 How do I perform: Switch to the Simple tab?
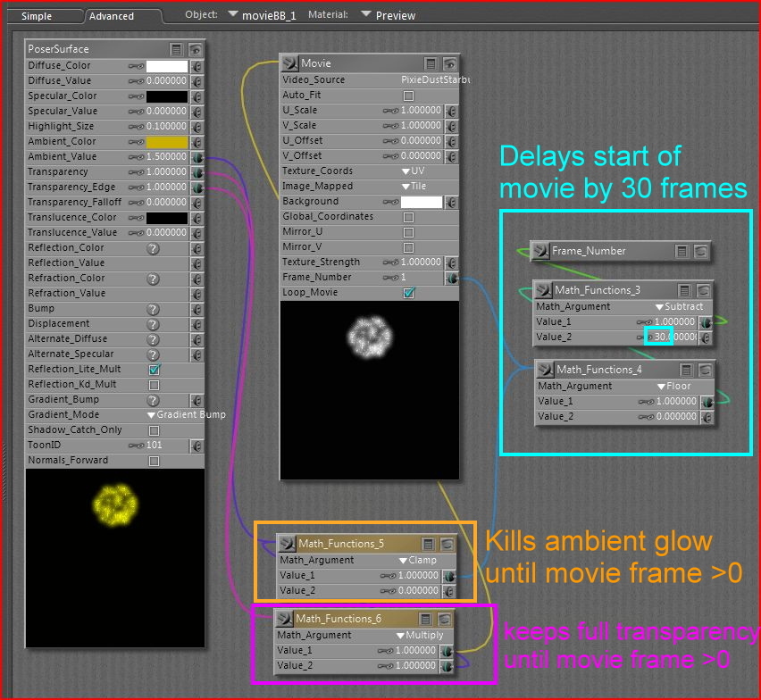coord(37,16)
